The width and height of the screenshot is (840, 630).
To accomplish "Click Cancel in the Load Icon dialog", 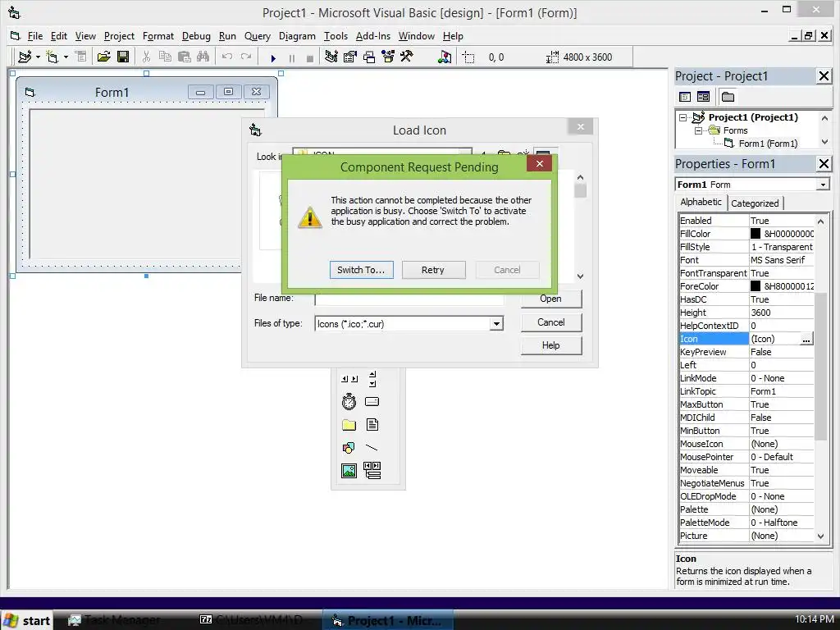I will tap(550, 322).
